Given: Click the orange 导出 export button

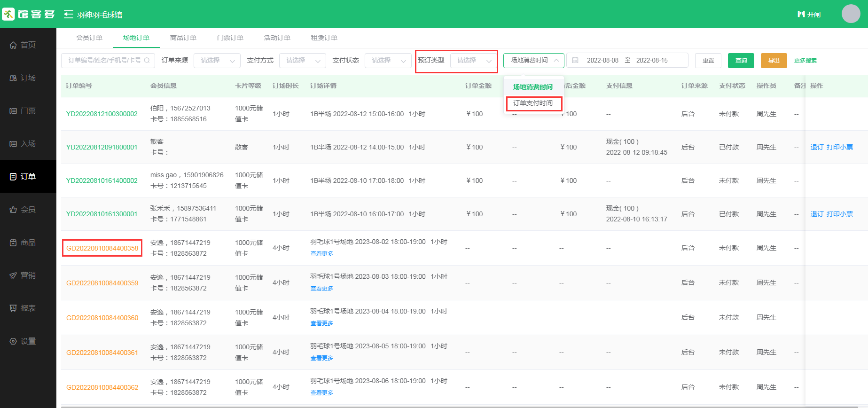Looking at the screenshot, I should coord(774,60).
